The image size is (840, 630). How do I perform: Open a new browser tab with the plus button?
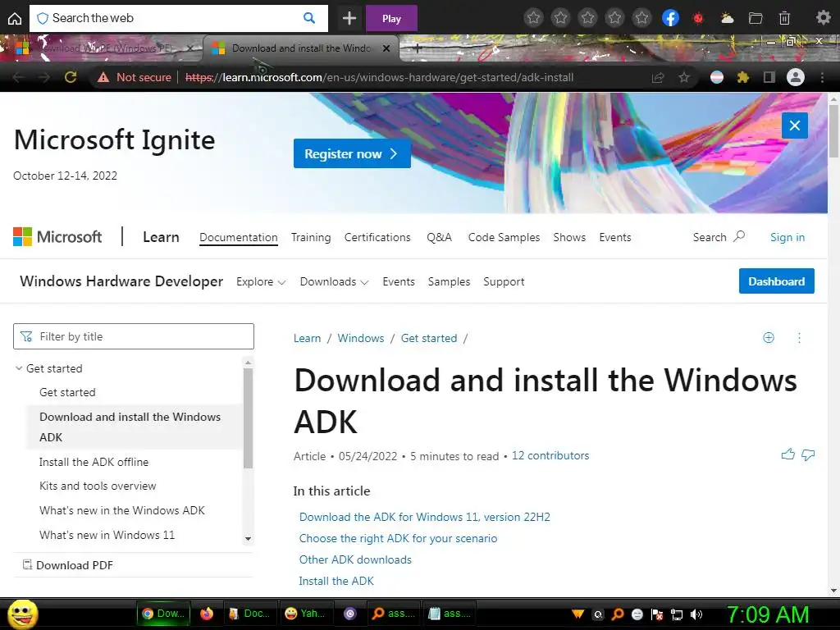pos(418,48)
